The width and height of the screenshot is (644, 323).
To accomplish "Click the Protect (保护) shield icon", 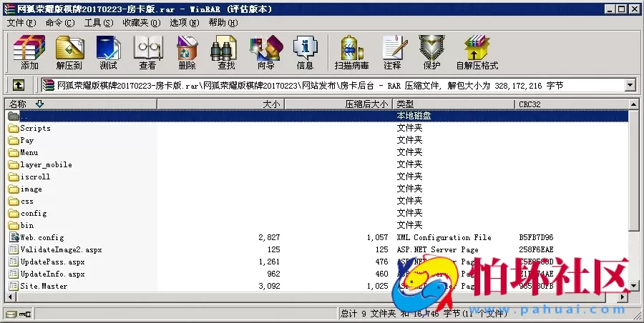I will tap(431, 52).
